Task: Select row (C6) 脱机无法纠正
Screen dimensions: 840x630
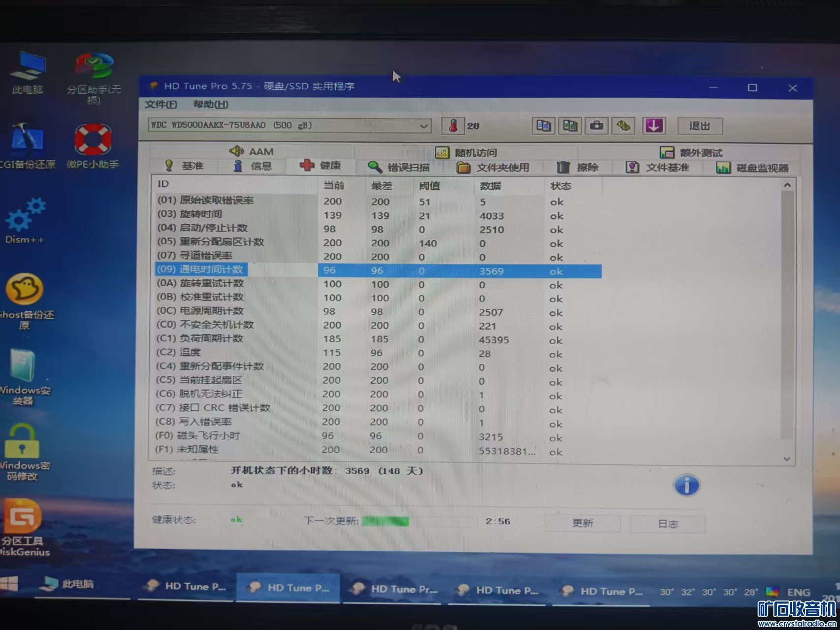Action: coord(378,395)
